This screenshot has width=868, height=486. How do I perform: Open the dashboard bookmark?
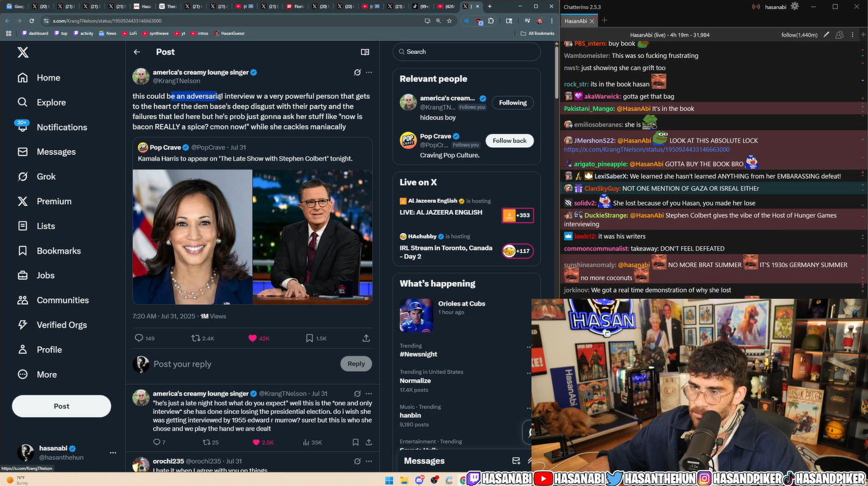(x=35, y=34)
